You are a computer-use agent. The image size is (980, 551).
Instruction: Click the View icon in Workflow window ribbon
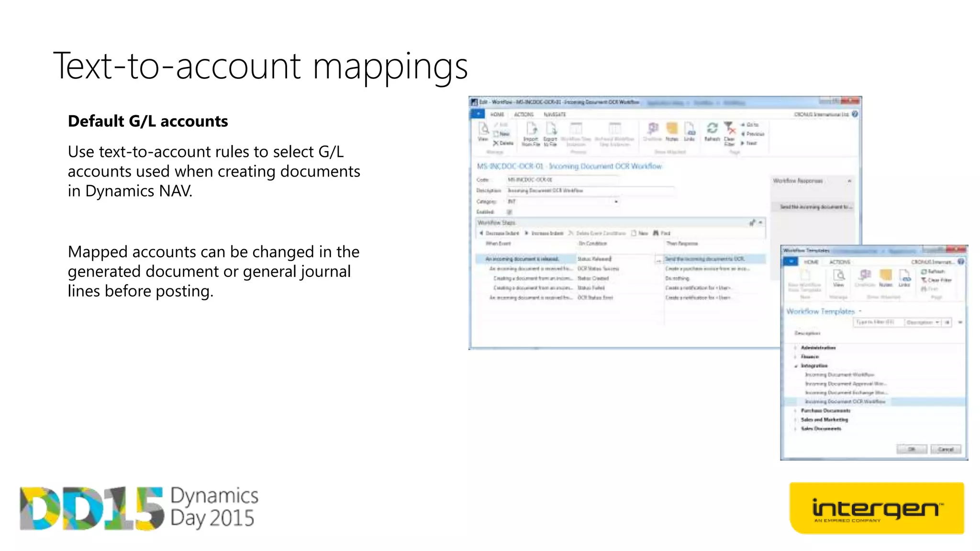pos(483,132)
